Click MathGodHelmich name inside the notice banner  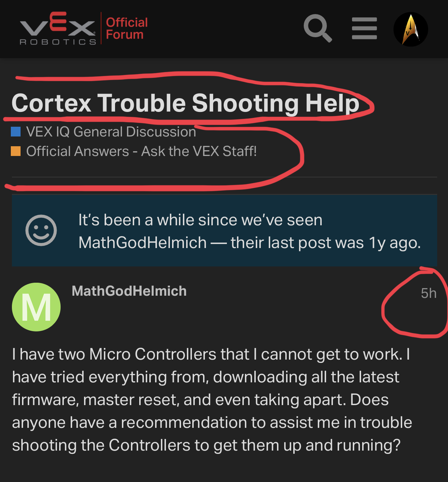tap(142, 243)
